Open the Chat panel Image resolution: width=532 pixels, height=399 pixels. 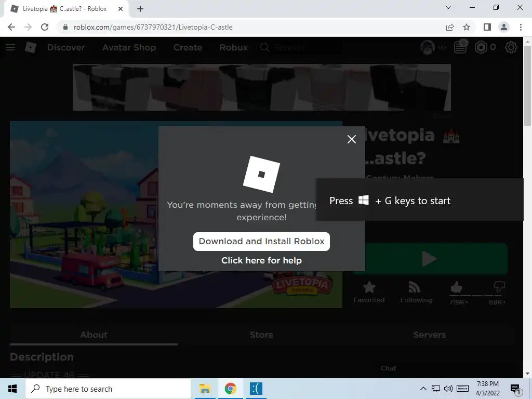click(388, 368)
